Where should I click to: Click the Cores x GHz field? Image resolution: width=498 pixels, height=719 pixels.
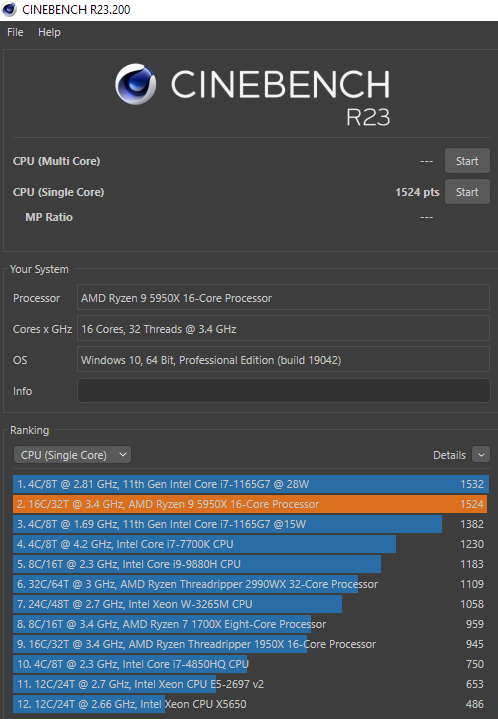283,329
